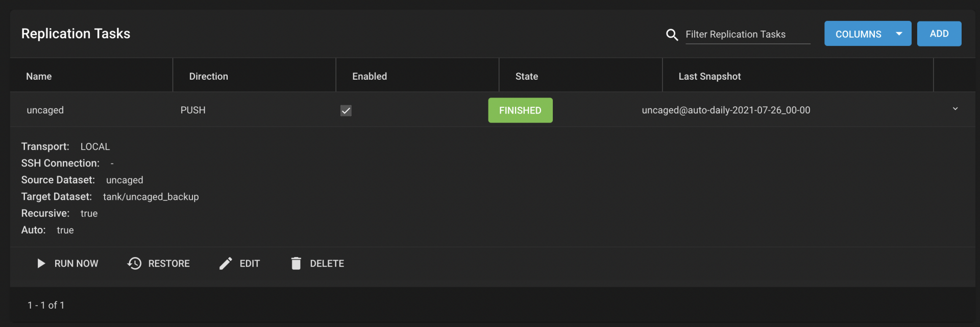Click the ADD button
Image resolution: width=980 pixels, height=327 pixels.
click(x=939, y=34)
